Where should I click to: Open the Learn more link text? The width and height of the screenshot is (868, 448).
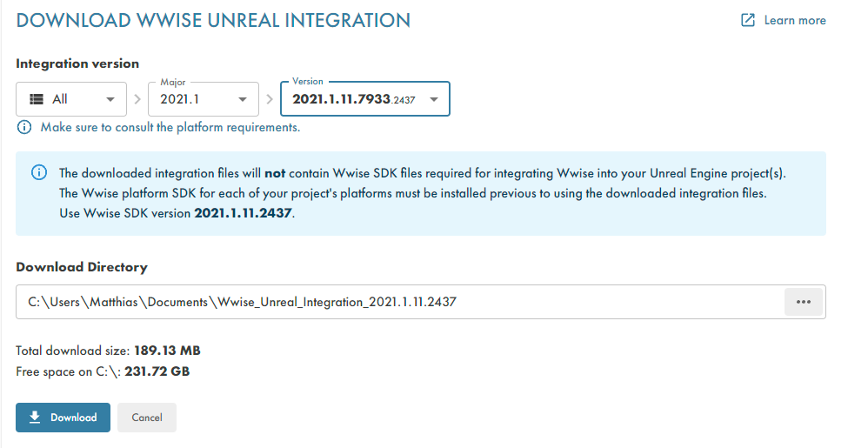click(x=794, y=20)
